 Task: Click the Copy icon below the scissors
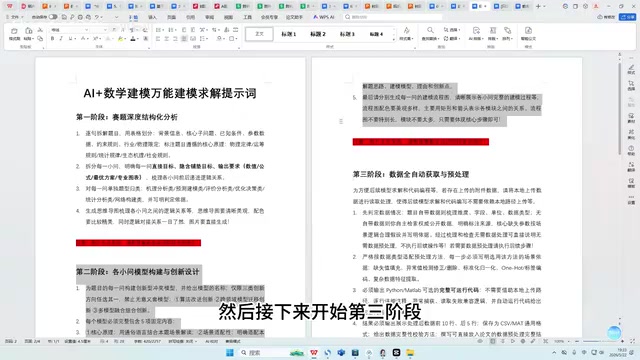click(40, 38)
